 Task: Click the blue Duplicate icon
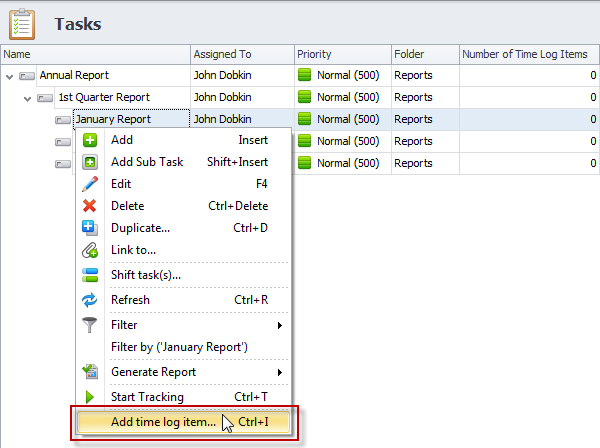pyautogui.click(x=90, y=228)
